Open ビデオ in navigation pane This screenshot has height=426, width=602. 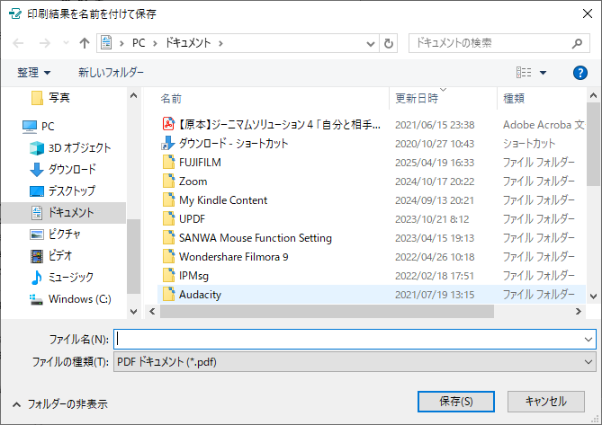pos(60,256)
